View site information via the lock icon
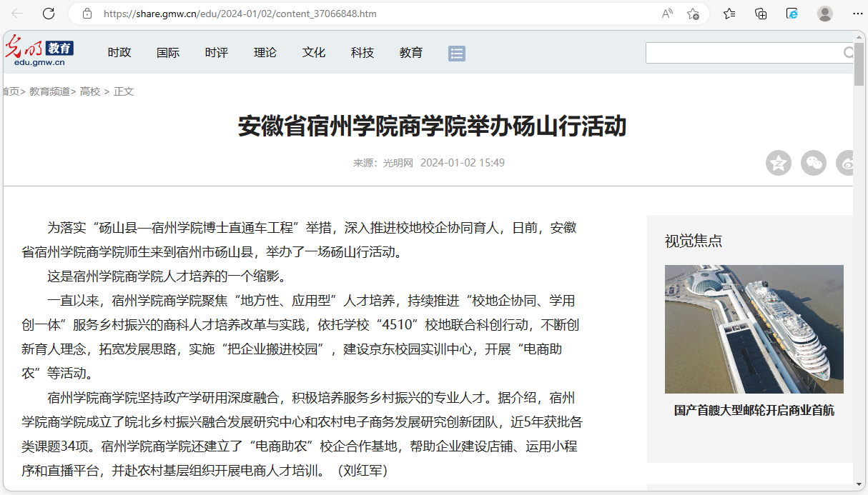Image resolution: width=868 pixels, height=495 pixels. (87, 14)
